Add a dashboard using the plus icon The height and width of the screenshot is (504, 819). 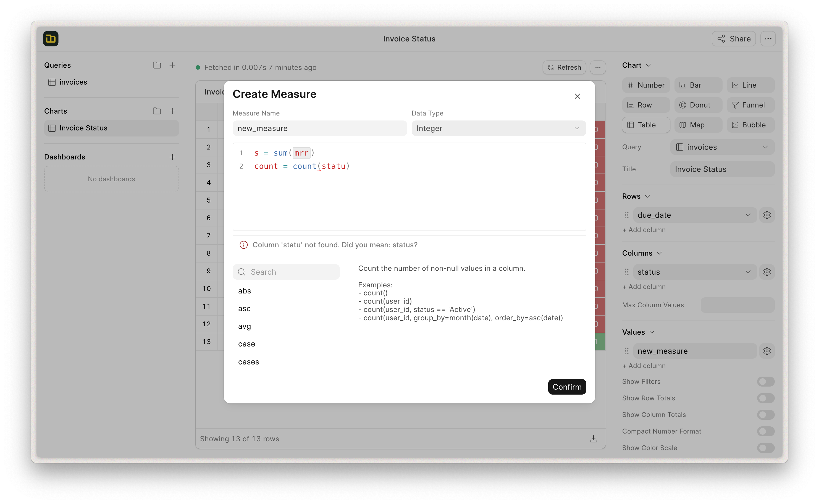click(172, 157)
